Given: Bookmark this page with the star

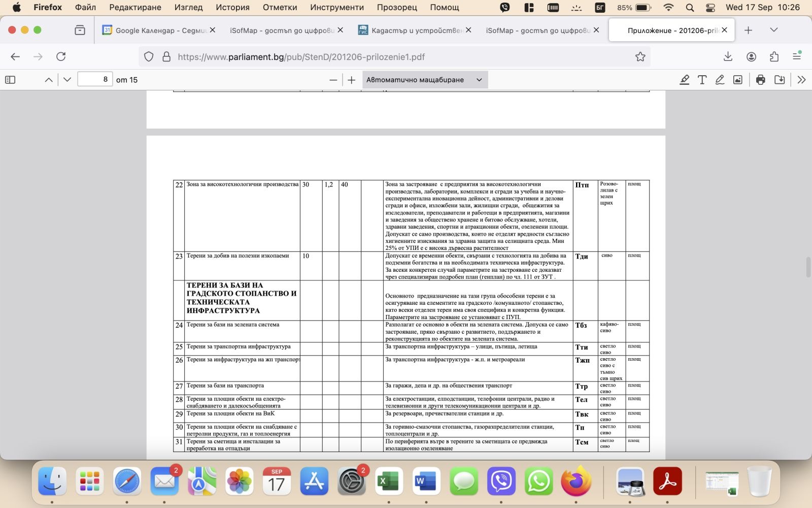Looking at the screenshot, I should tap(640, 57).
